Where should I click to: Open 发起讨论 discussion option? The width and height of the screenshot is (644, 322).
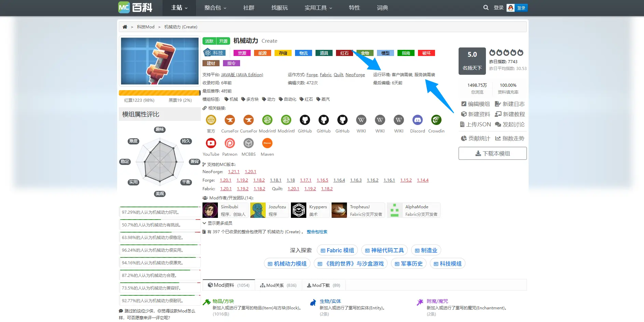coord(510,124)
